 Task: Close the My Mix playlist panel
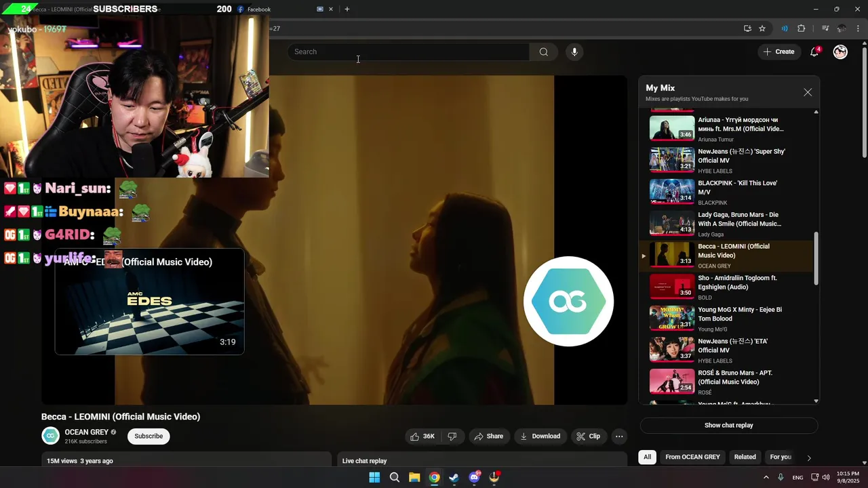click(808, 92)
